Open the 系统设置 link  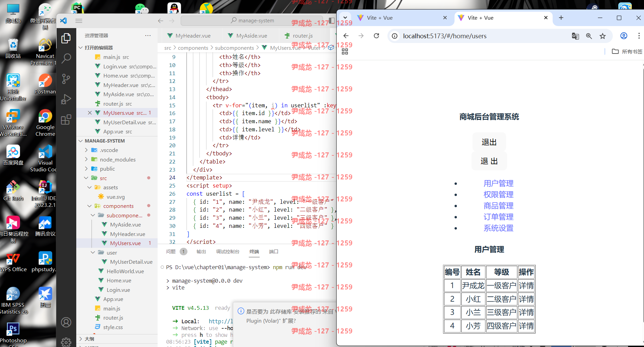coord(498,228)
